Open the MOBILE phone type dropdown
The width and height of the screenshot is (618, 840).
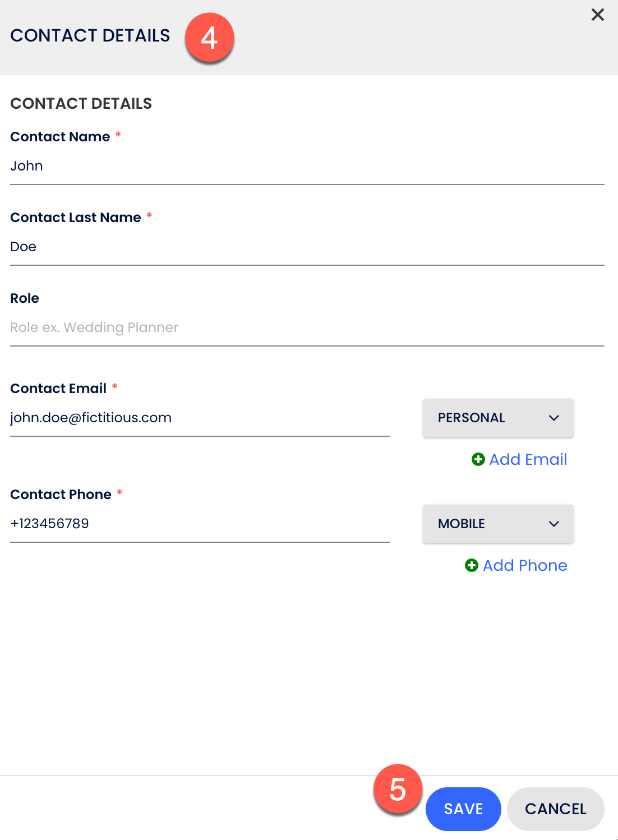click(x=498, y=524)
